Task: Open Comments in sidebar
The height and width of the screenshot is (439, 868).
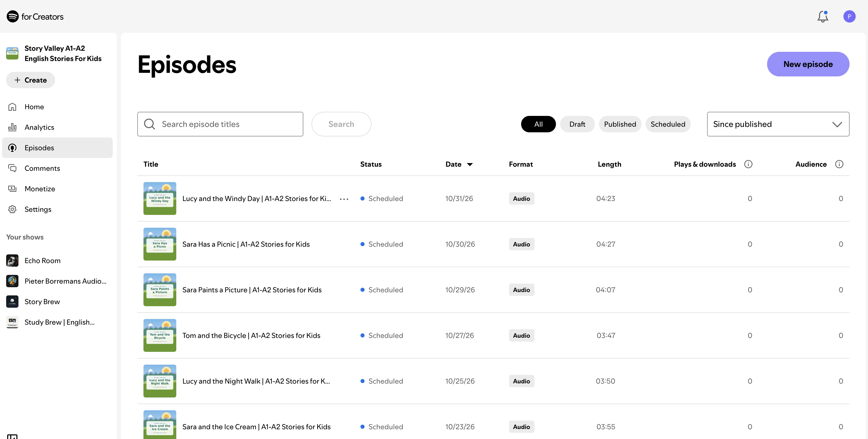Action: (x=57, y=168)
